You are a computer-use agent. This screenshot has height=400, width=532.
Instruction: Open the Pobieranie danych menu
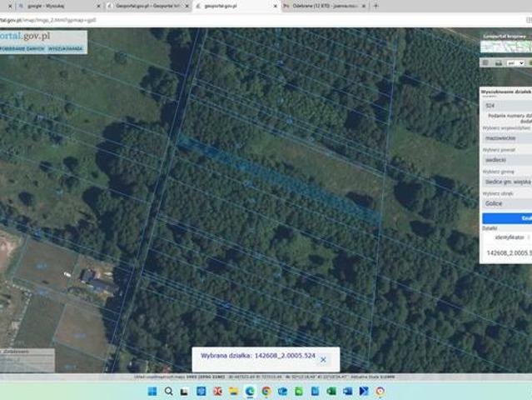[x=22, y=48]
